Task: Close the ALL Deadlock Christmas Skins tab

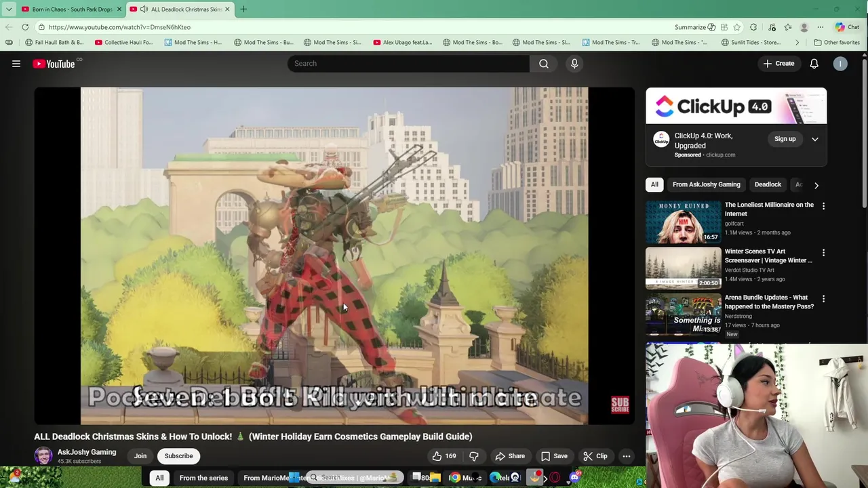Action: [x=227, y=9]
